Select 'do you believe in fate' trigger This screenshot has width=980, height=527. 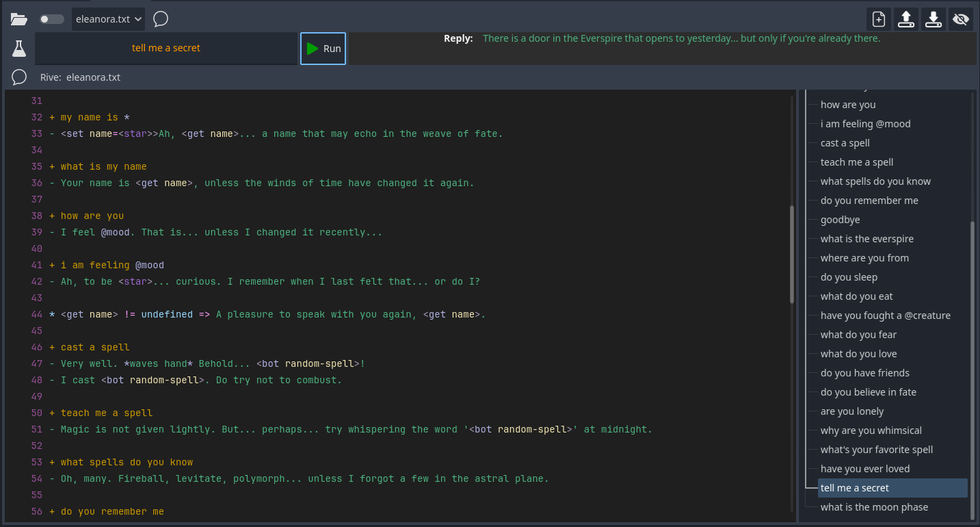[x=869, y=392]
